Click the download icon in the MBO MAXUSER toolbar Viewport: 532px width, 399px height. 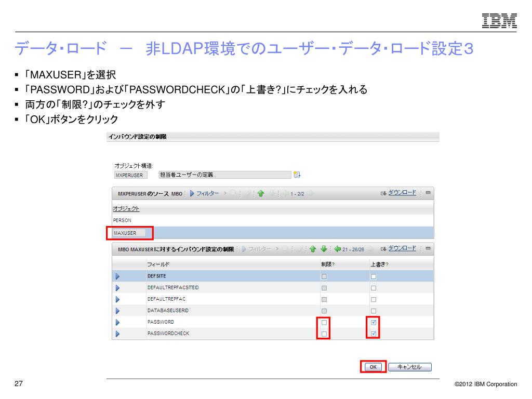click(383, 249)
